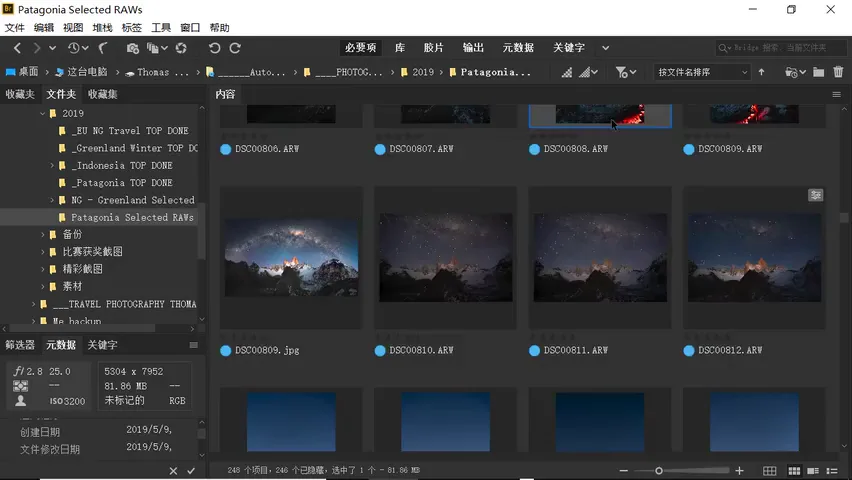Expand NG - Greenland Selected folder
The image size is (852, 480).
tap(52, 200)
